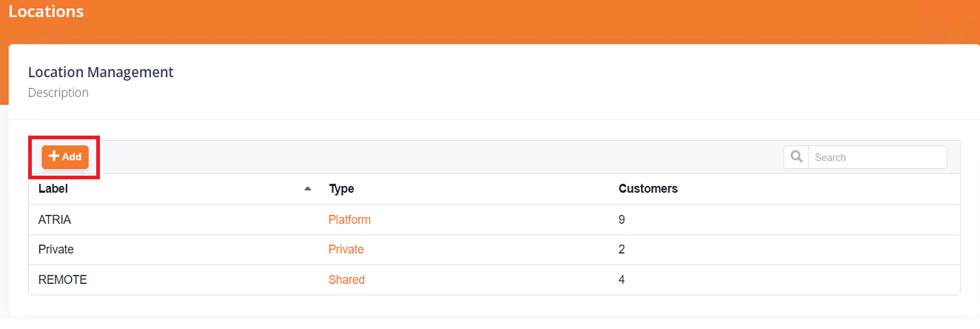Click the Locations page title
Image resolution: width=980 pixels, height=329 pixels.
click(x=46, y=12)
